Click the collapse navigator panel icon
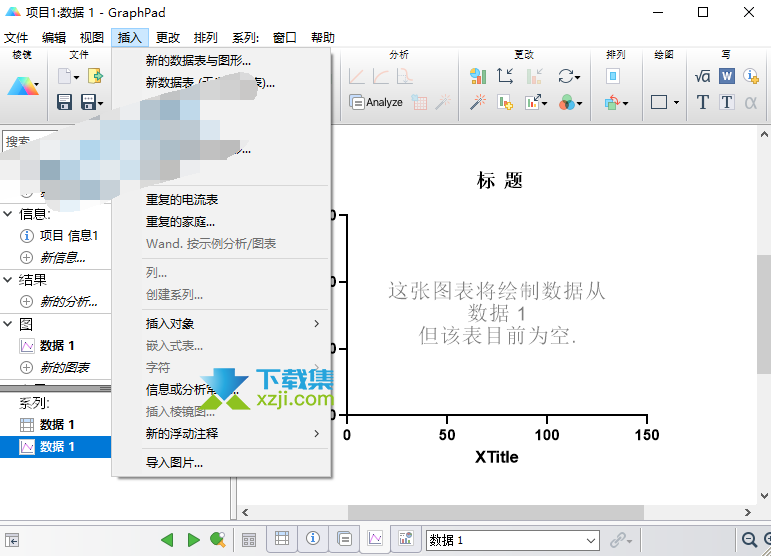771x556 pixels. (12, 541)
